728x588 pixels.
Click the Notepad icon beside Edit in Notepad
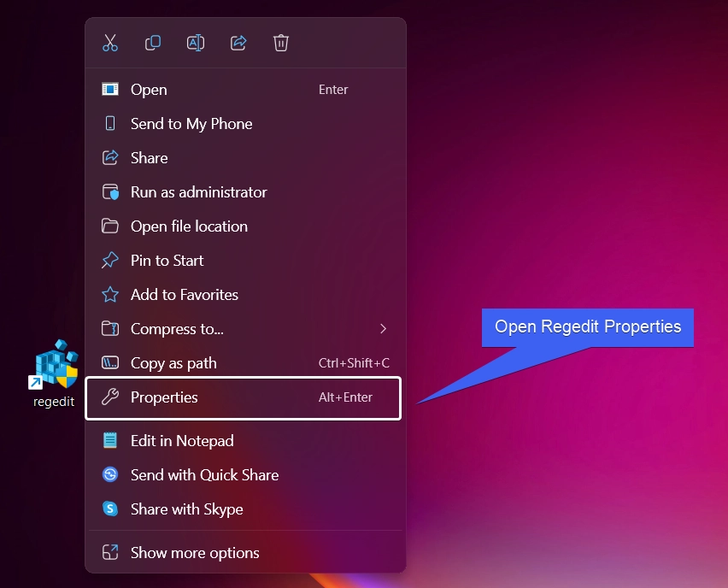[110, 440]
